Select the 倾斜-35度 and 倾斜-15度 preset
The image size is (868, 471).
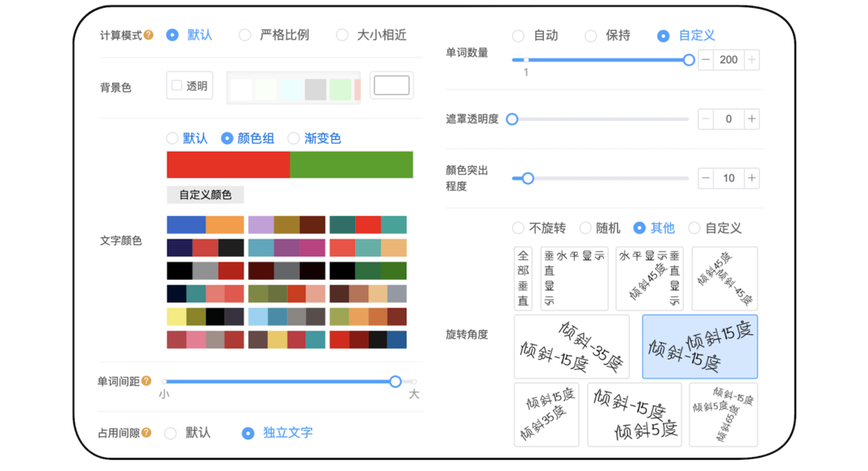(572, 347)
